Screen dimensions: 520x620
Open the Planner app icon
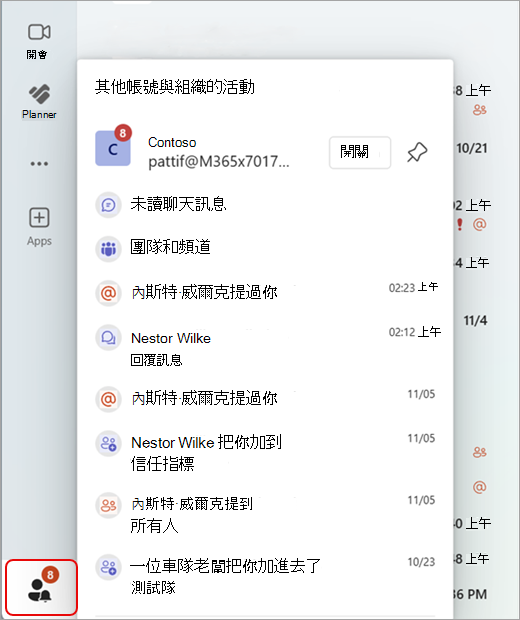(x=39, y=94)
